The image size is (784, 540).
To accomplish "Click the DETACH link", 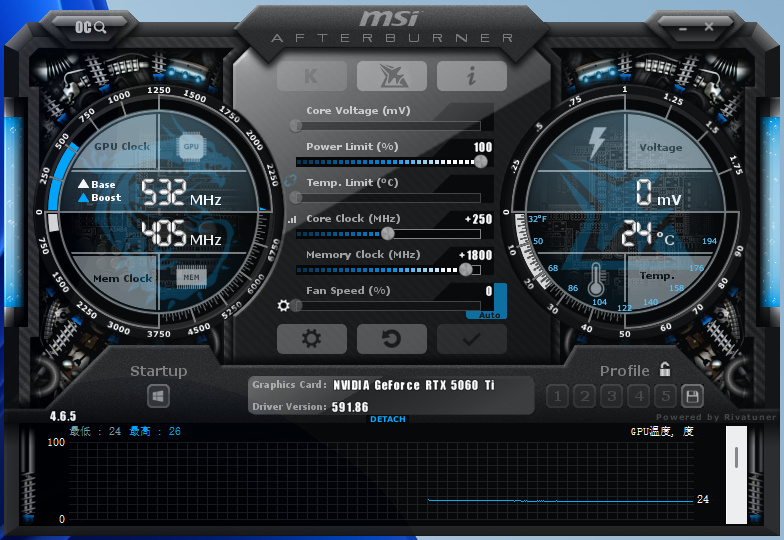I will [x=388, y=419].
